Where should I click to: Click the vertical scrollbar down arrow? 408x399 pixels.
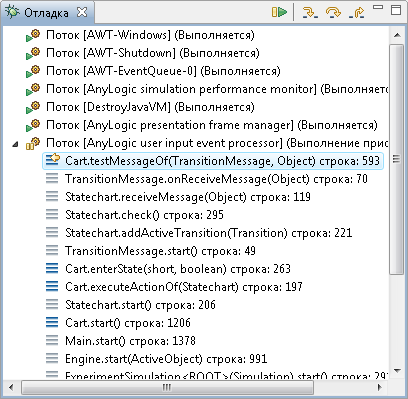click(397, 371)
